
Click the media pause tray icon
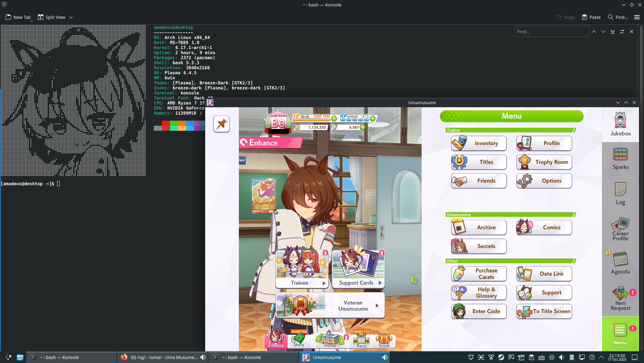[x=551, y=357]
